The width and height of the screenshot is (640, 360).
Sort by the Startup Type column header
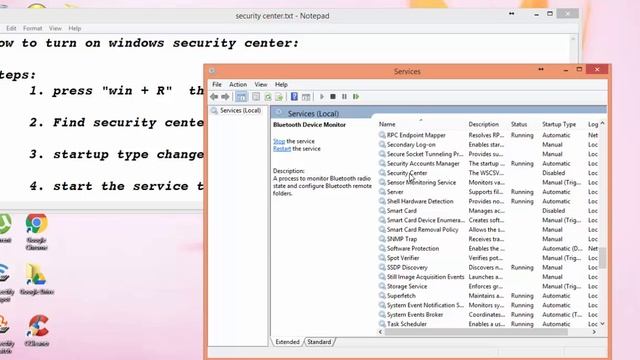tap(559, 124)
